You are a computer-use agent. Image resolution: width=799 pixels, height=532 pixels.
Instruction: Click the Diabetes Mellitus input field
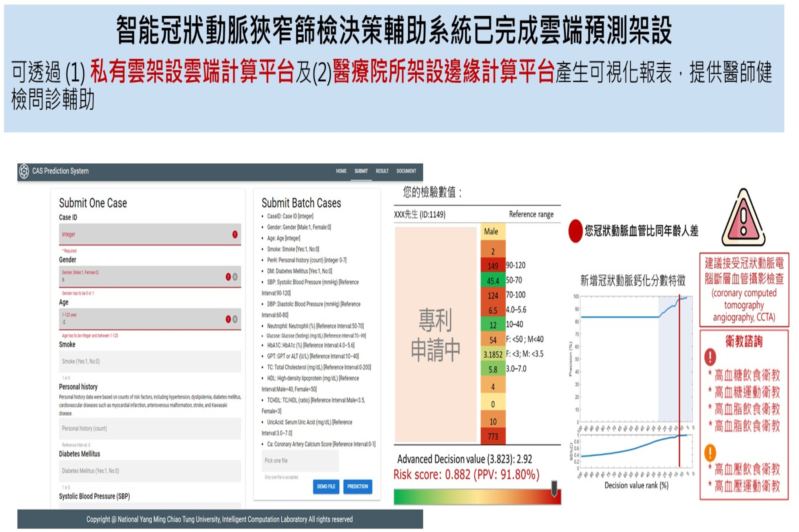[150, 471]
